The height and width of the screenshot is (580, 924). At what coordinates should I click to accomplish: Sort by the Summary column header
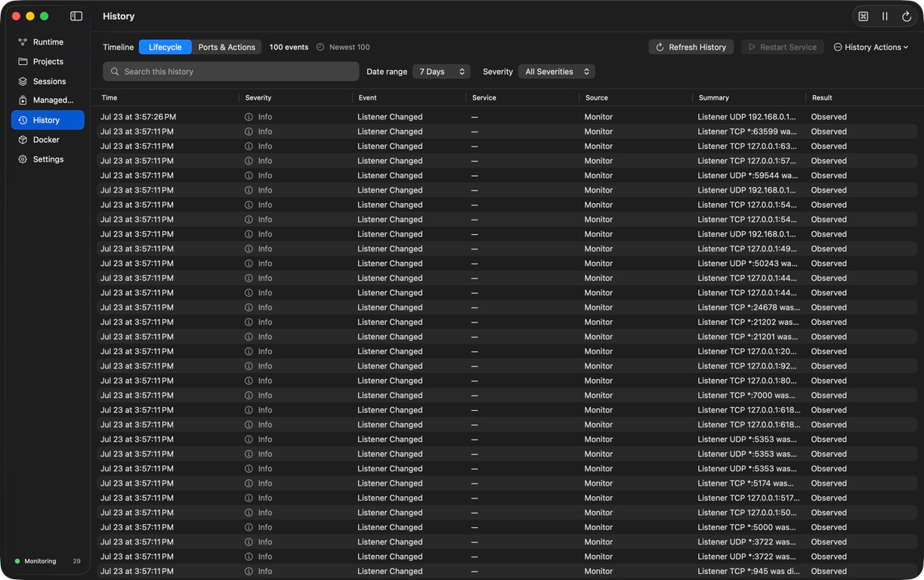tap(713, 97)
